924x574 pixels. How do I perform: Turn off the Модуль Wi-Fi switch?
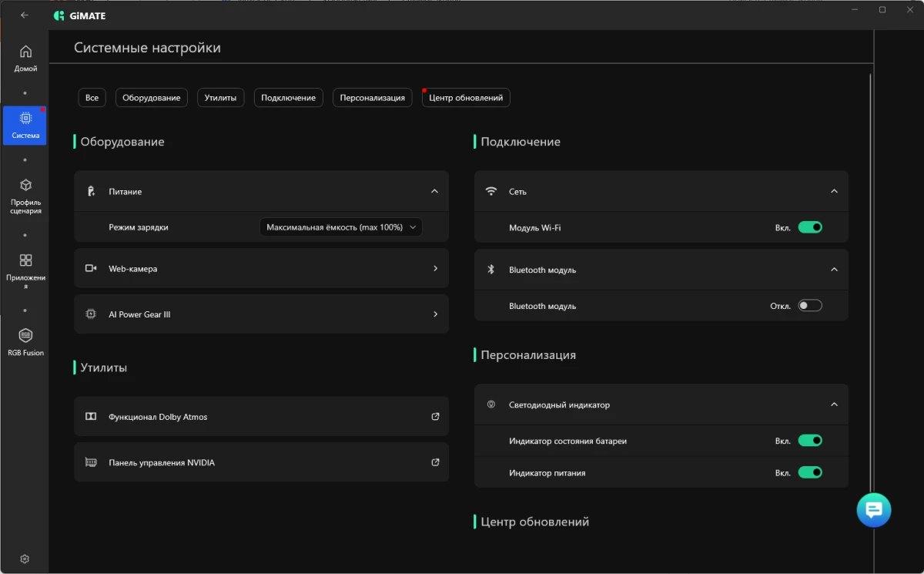[x=810, y=227]
